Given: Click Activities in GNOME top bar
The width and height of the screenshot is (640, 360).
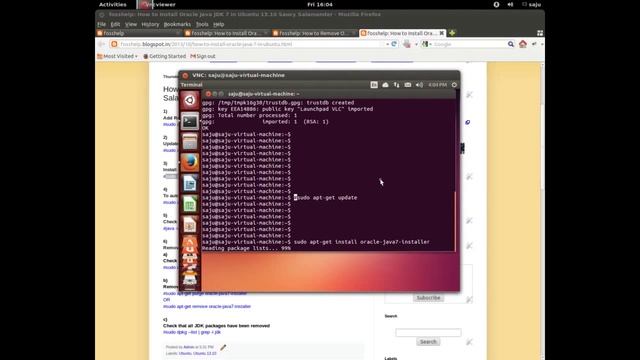Looking at the screenshot, I should 113,4.
